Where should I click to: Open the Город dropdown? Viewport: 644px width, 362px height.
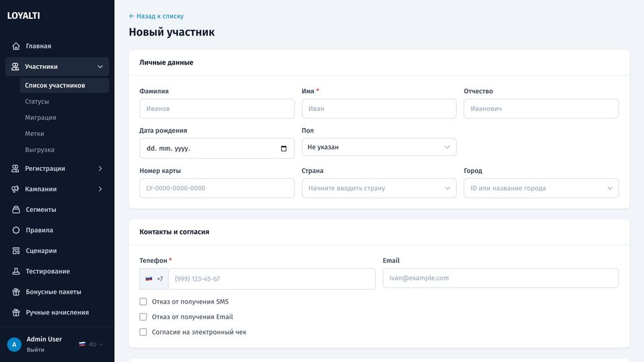541,188
